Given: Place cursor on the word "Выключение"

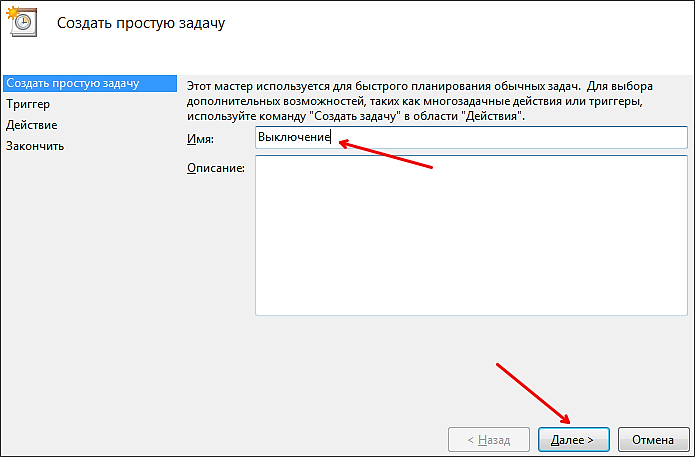Looking at the screenshot, I should [293, 137].
